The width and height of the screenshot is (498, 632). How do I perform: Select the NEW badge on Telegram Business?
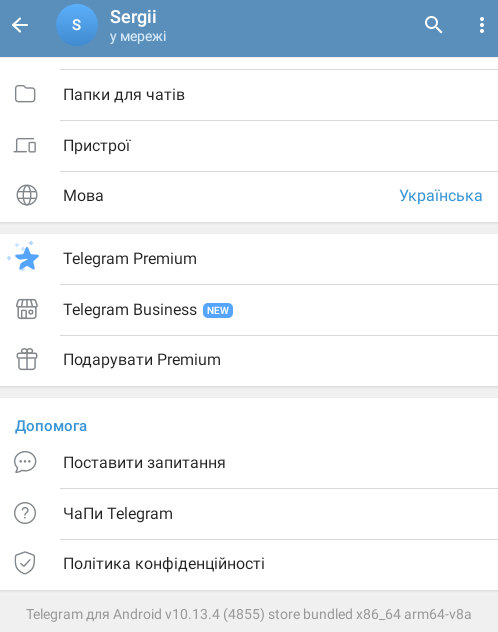click(x=218, y=310)
